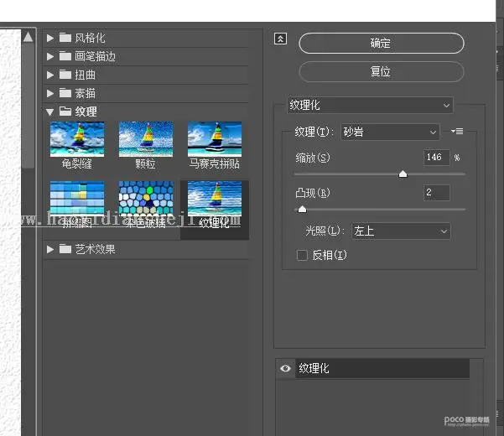Enable the 反相(I) checkbox

[x=302, y=256]
